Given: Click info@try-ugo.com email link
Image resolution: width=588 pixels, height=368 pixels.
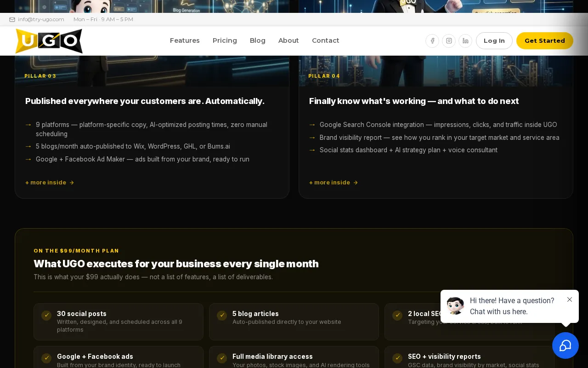Looking at the screenshot, I should coord(41,19).
